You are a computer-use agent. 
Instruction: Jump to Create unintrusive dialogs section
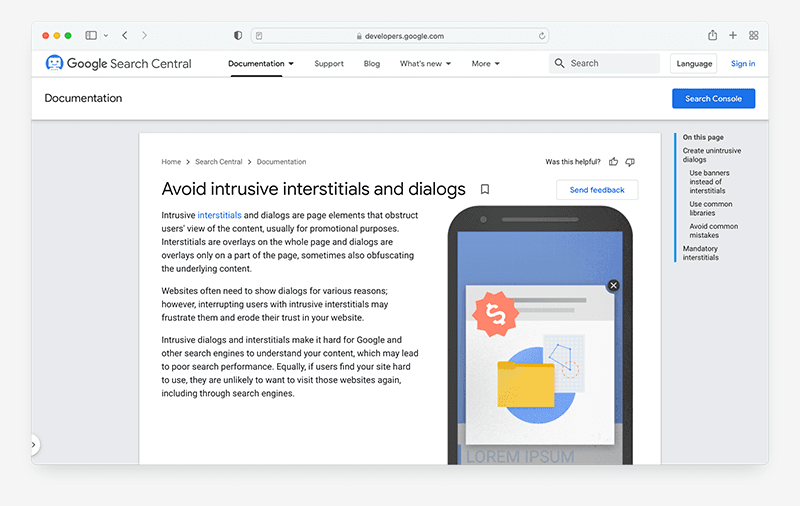[712, 155]
